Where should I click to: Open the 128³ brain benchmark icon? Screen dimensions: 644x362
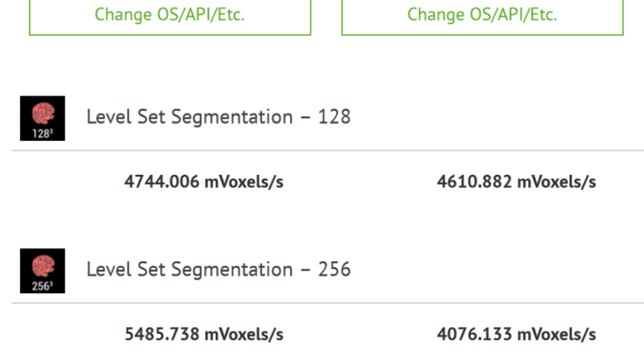pyautogui.click(x=43, y=118)
